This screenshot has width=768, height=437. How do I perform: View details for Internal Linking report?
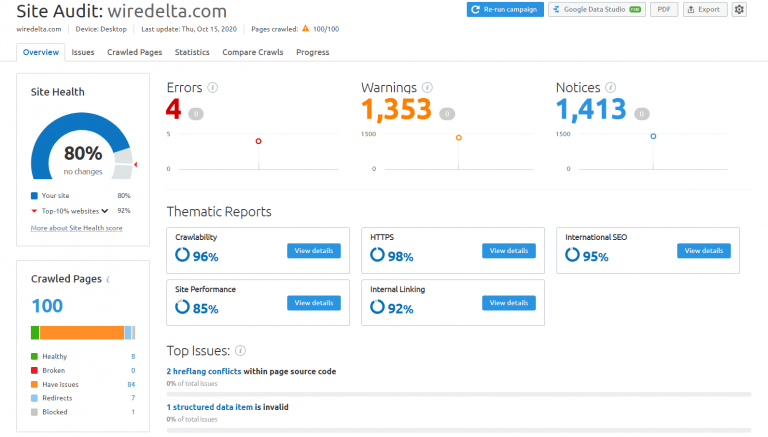509,303
